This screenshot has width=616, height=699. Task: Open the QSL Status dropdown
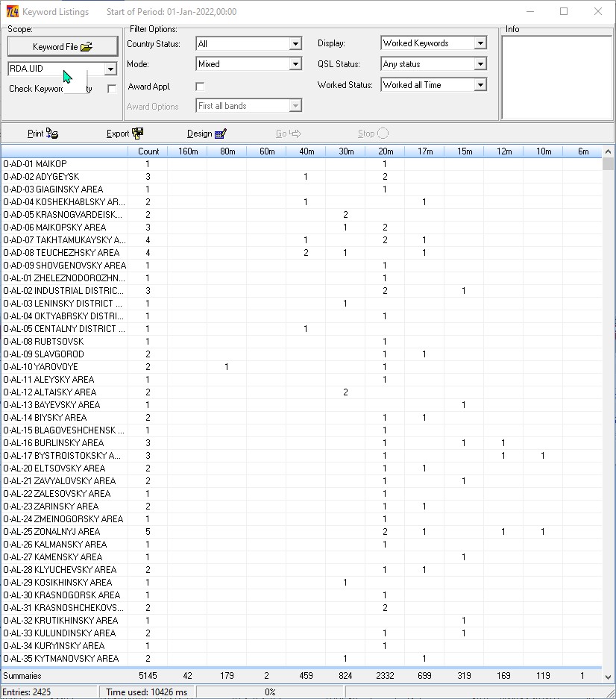480,64
